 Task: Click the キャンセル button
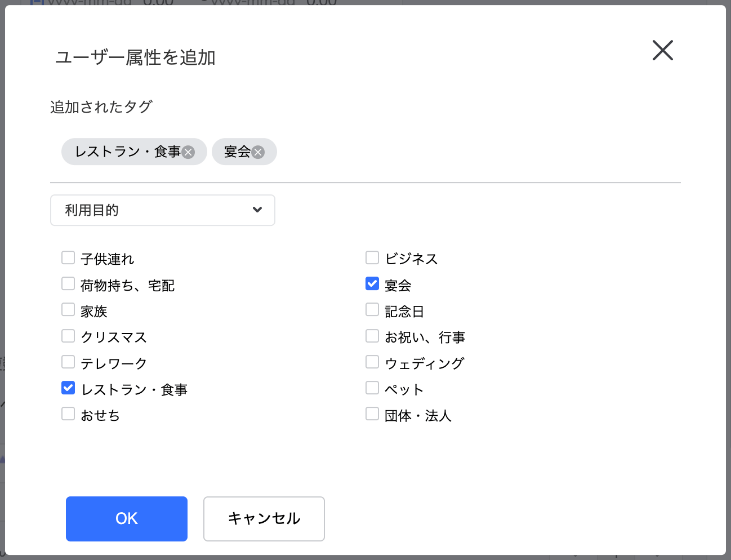[x=264, y=519]
